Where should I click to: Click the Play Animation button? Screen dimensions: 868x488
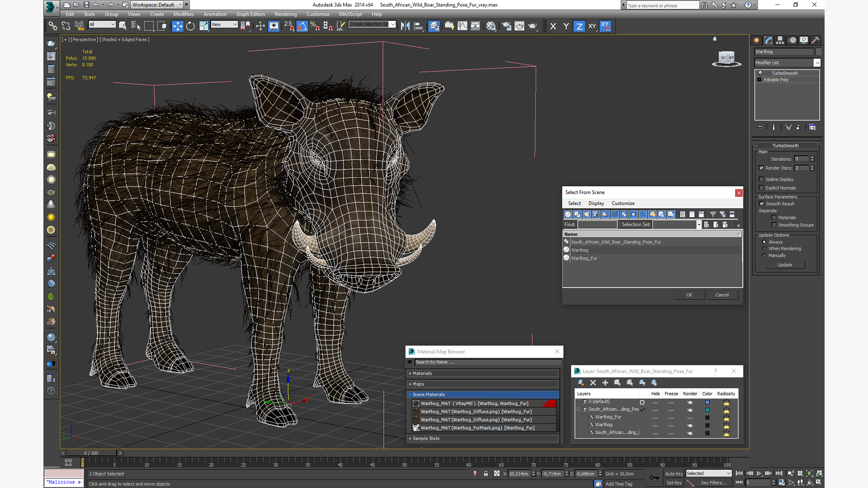759,473
